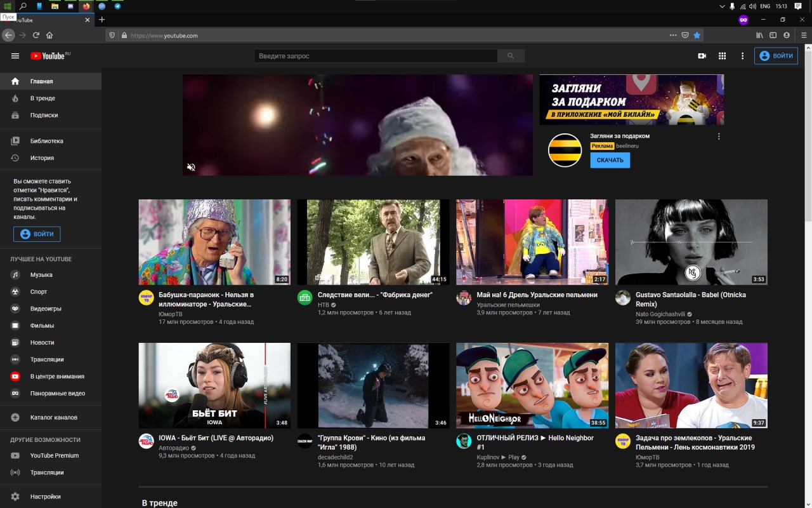Open the YouTube hamburger guide menu
The height and width of the screenshot is (508, 812).
(15, 56)
